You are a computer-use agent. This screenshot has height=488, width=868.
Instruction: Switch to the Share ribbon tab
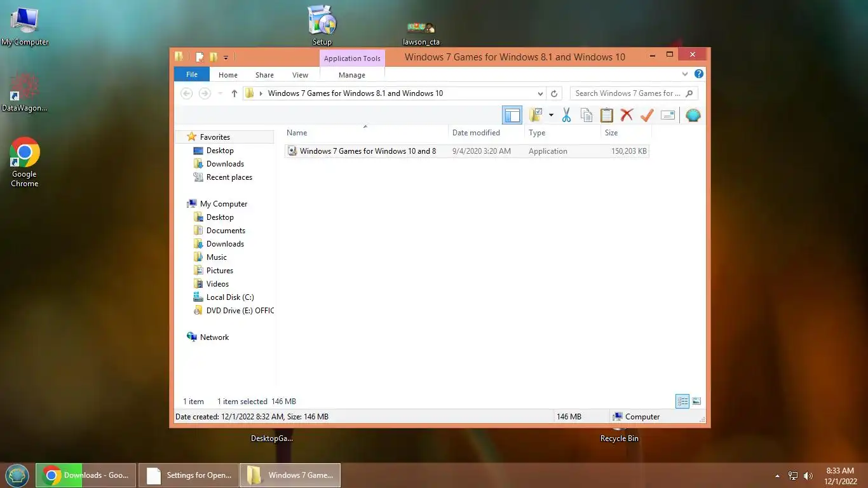pos(264,75)
